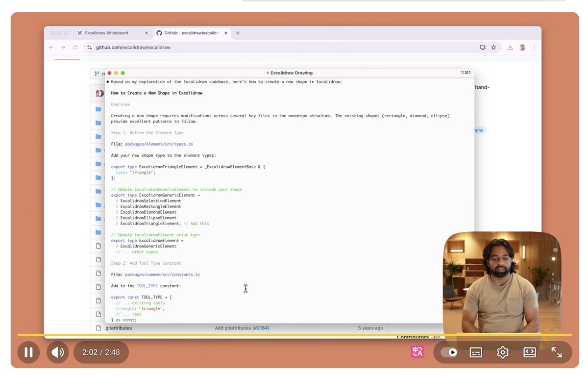Go forward in the browser
Screen dimensions: 588x377
pos(63,48)
